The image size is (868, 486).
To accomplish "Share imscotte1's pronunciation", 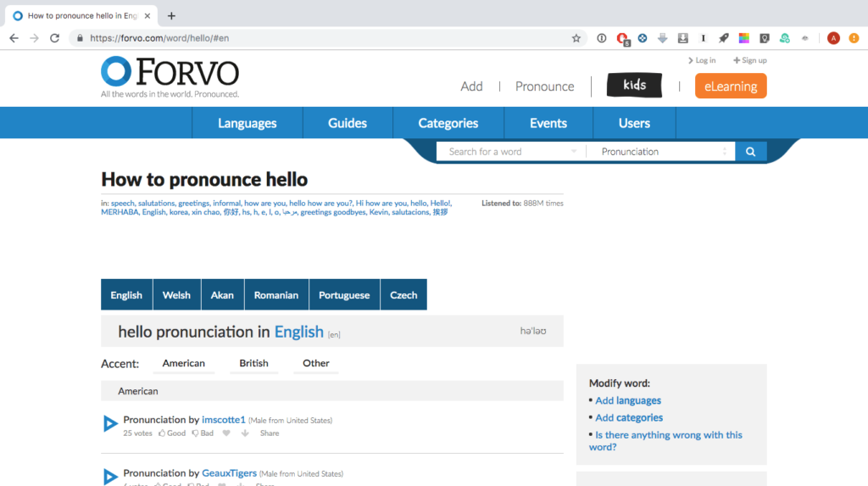I will (x=270, y=433).
